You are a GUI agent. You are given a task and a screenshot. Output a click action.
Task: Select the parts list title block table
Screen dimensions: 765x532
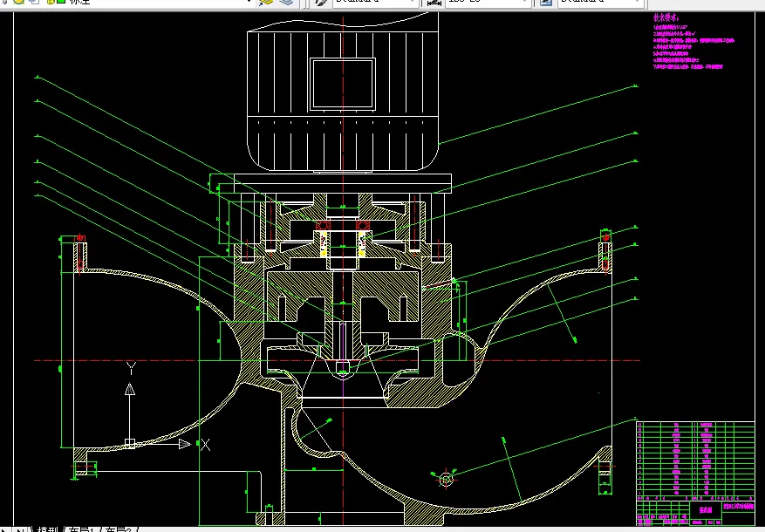[695, 473]
